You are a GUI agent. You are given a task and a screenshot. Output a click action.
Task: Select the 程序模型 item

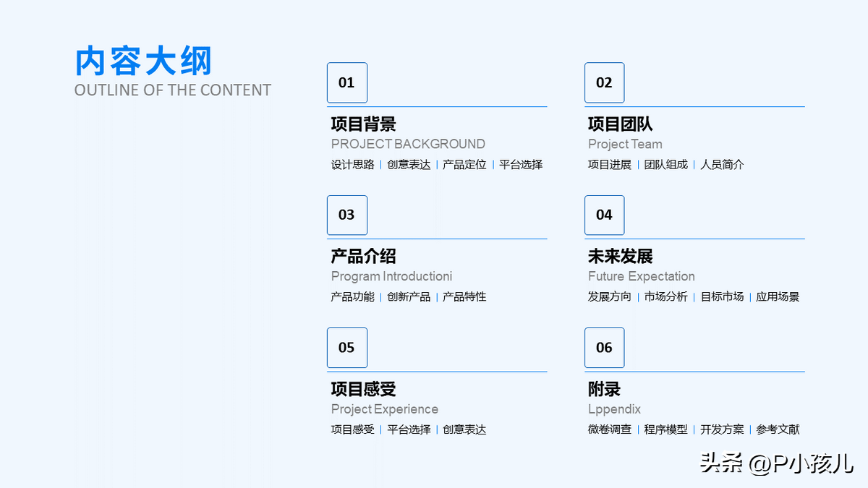point(666,429)
